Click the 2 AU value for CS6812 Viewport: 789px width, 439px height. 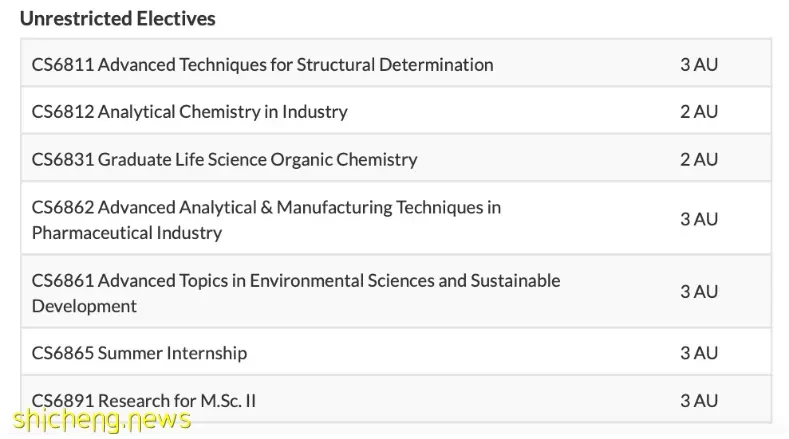pos(699,111)
